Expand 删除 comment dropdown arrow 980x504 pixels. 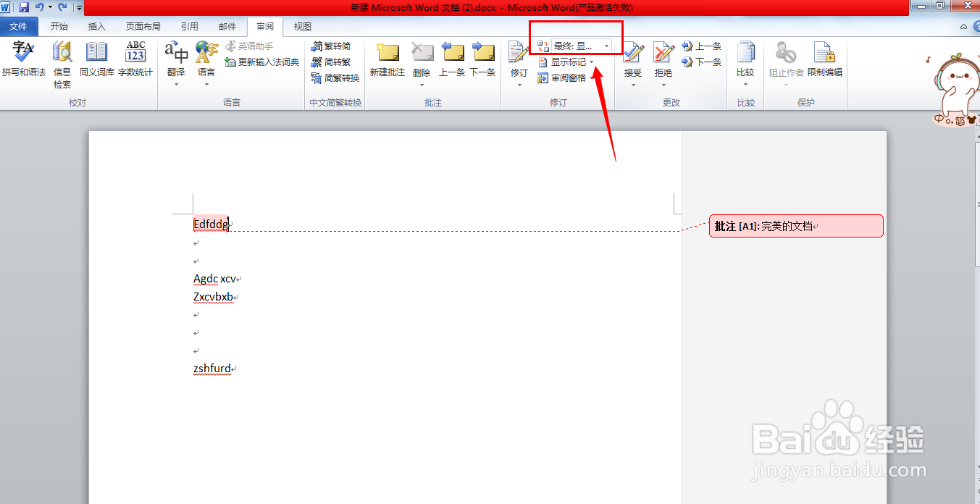coord(422,85)
